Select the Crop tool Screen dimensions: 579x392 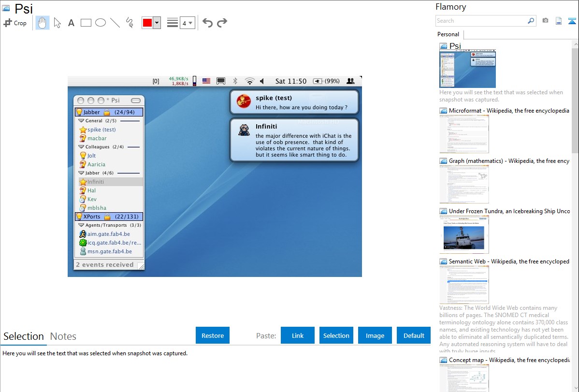coord(15,23)
